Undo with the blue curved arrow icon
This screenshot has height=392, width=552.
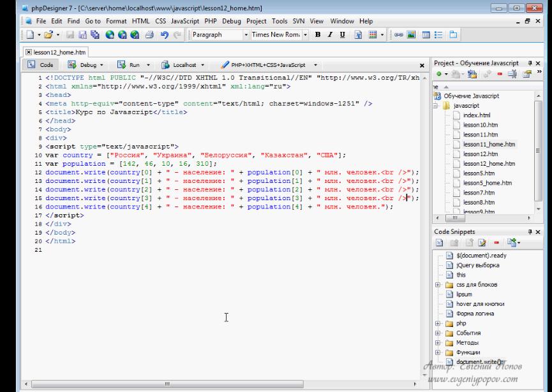tap(165, 34)
